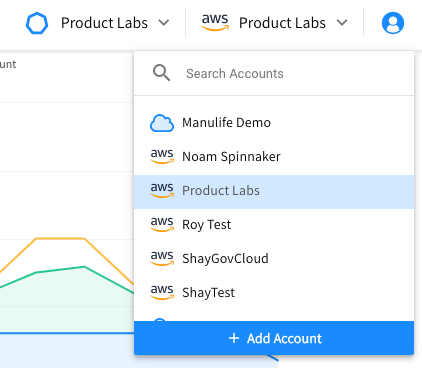This screenshot has width=422, height=368.
Task: Click the Add Account button
Action: point(274,338)
